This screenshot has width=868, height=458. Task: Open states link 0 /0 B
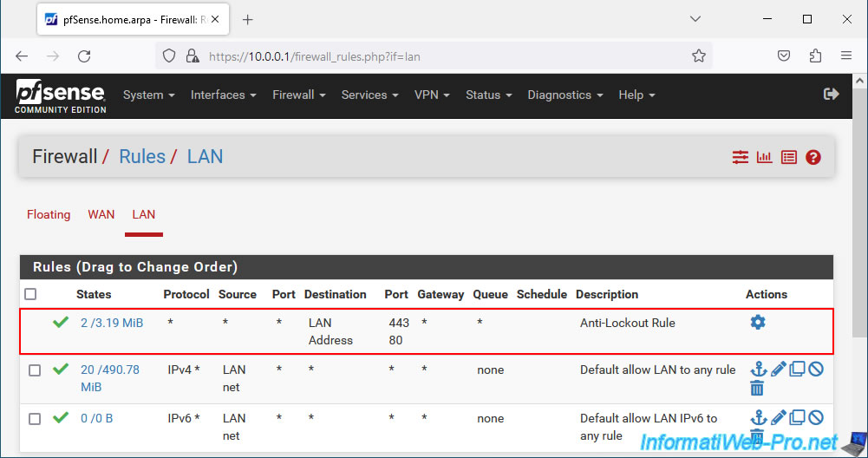(x=97, y=419)
